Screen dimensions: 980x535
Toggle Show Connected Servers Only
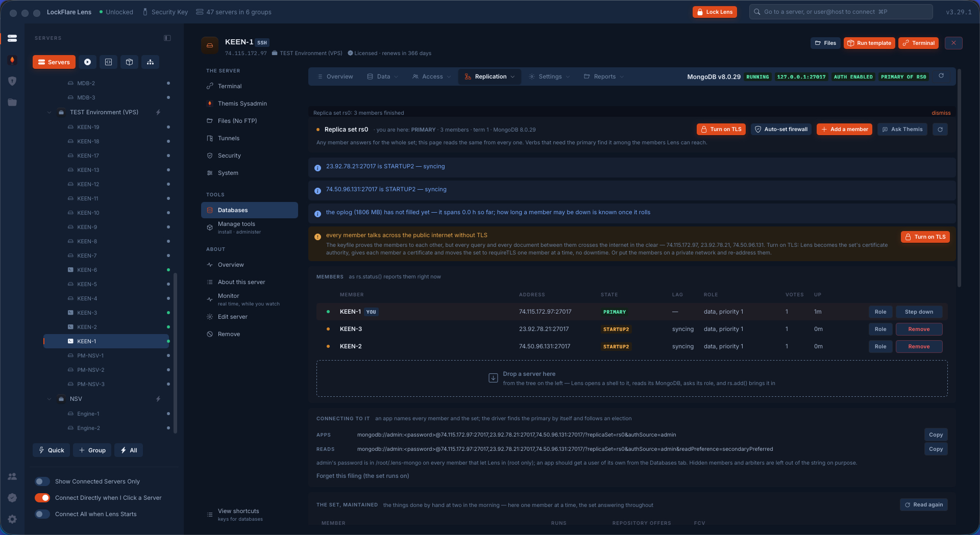42,481
